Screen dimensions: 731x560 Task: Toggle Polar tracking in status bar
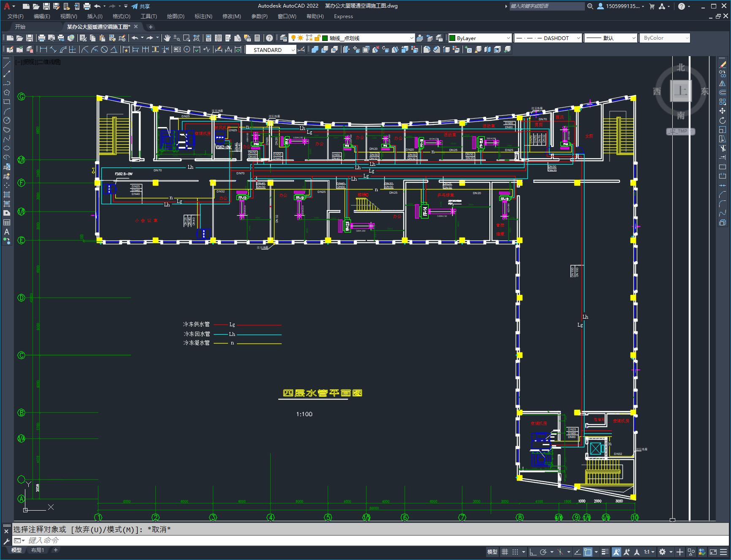pos(543,552)
